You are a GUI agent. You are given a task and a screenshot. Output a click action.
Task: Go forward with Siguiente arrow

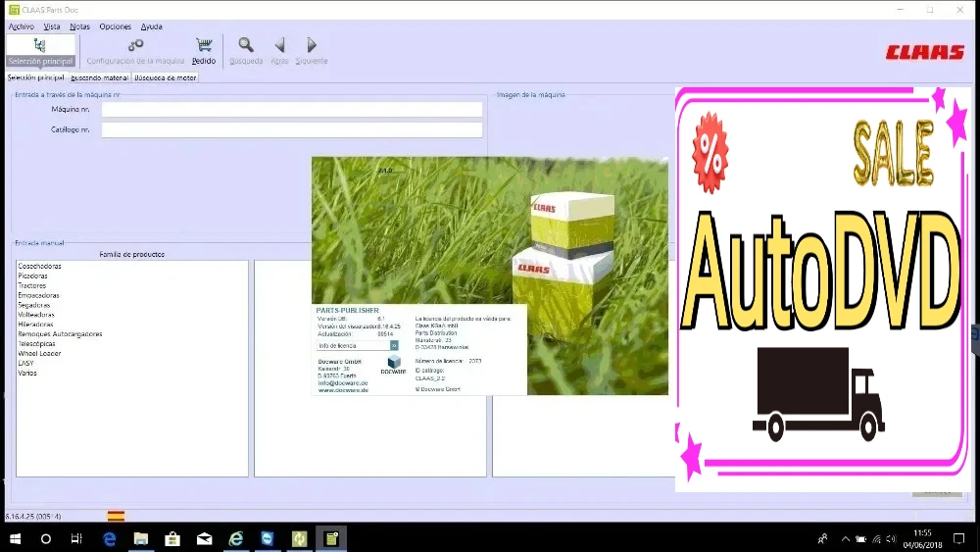click(x=312, y=45)
